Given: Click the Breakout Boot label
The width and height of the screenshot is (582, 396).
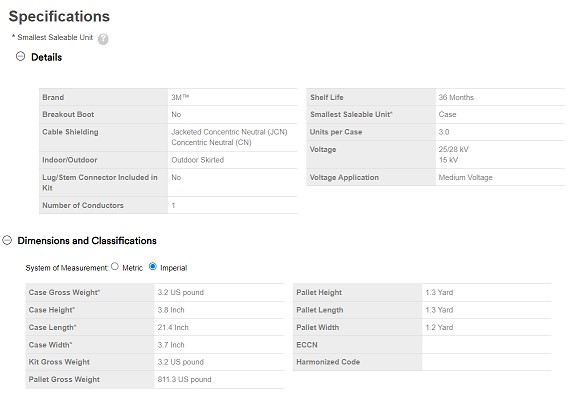Looking at the screenshot, I should tap(68, 114).
